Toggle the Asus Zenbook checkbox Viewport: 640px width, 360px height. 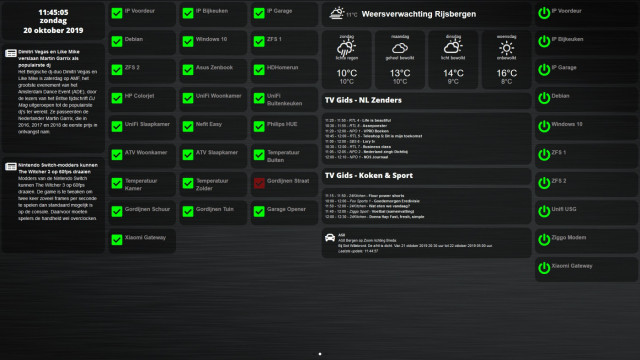click(188, 70)
